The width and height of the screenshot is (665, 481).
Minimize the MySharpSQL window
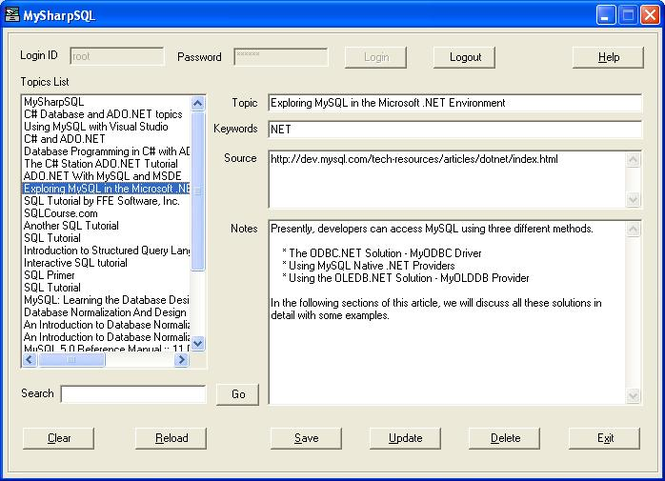coord(605,16)
